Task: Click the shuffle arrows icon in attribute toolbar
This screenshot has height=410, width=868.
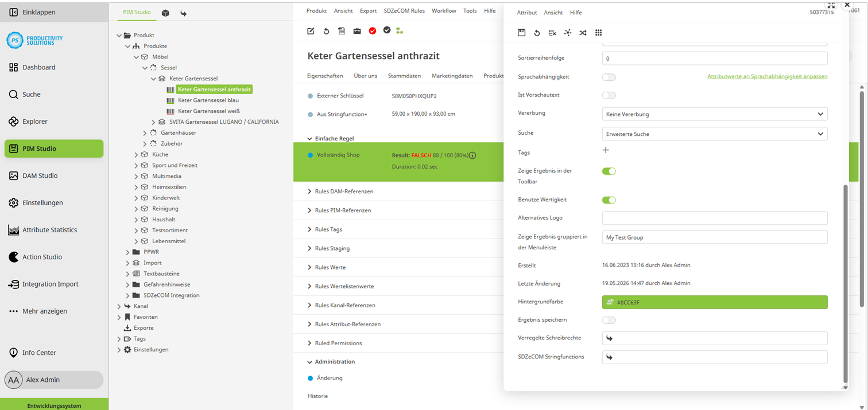Action: point(583,33)
